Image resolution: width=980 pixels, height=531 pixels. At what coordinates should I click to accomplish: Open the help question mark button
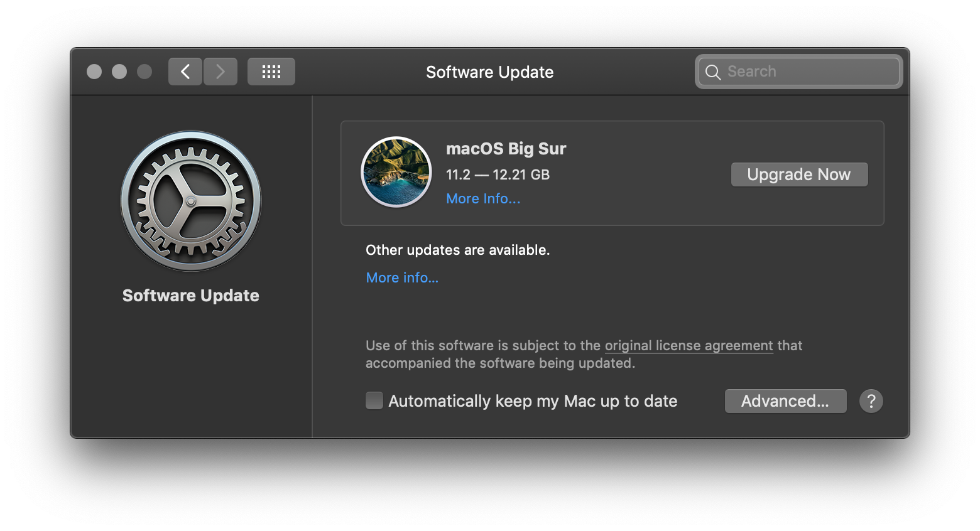click(871, 401)
